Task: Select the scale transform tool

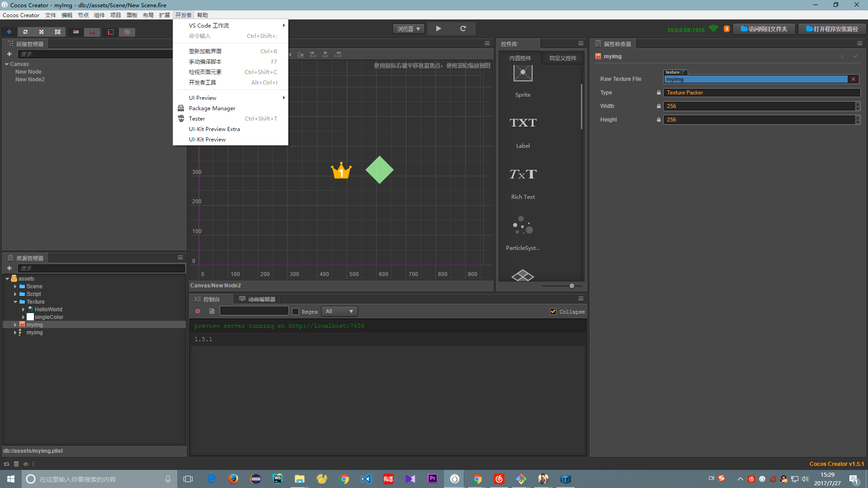Action: [x=41, y=32]
